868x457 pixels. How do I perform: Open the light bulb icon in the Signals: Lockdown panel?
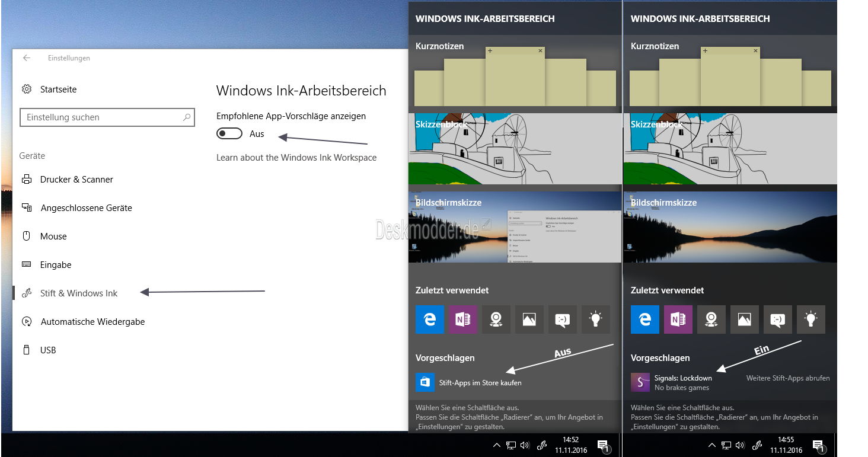click(811, 319)
